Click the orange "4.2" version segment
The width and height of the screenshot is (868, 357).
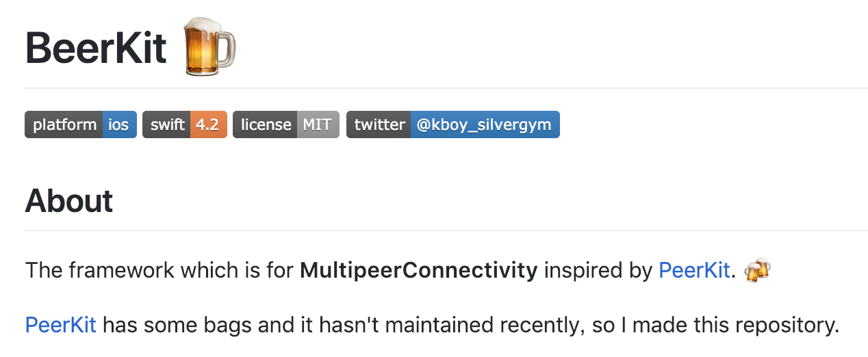pyautogui.click(x=207, y=124)
